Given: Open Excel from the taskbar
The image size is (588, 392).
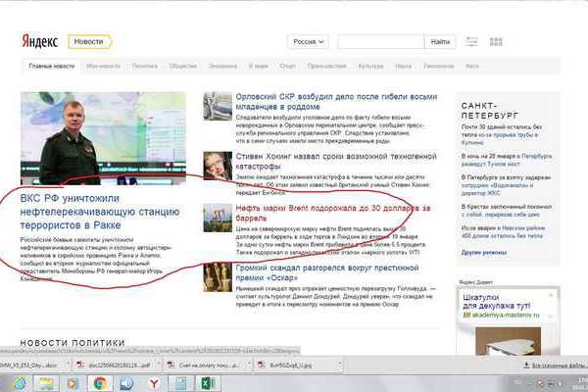Looking at the screenshot, I should (x=208, y=383).
